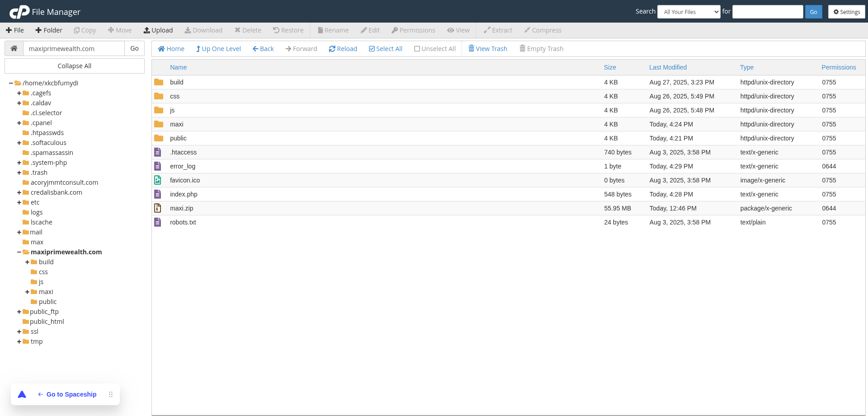Create a new Folder from toolbar
Screen dimensions: 868x416
(49, 30)
